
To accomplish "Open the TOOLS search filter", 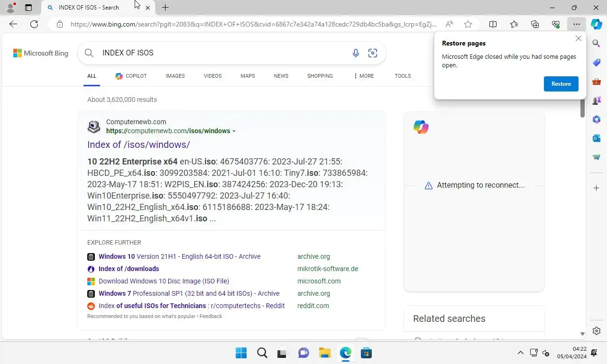I will pyautogui.click(x=403, y=76).
